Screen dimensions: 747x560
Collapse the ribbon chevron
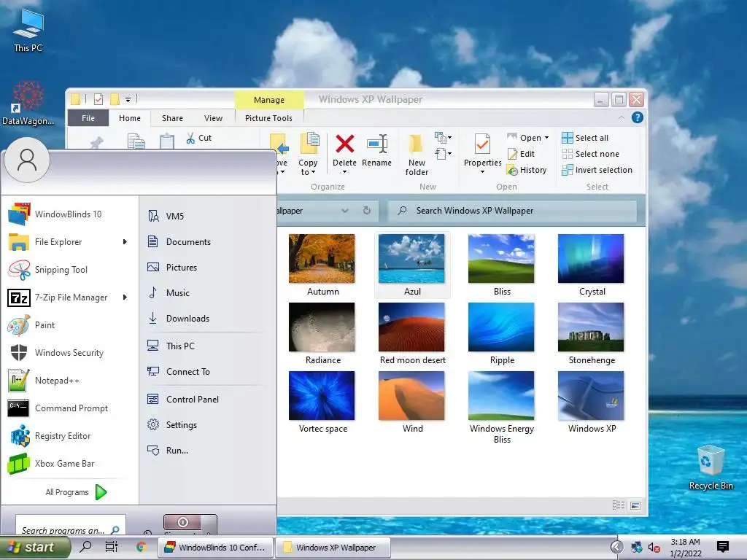tap(622, 117)
